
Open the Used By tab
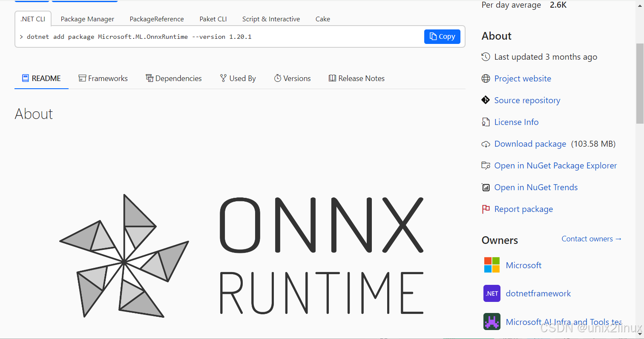pyautogui.click(x=238, y=78)
